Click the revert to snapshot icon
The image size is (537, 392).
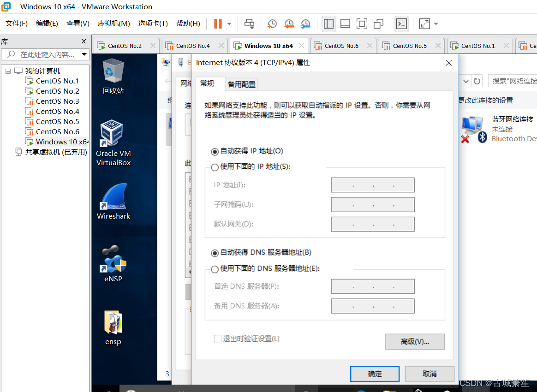click(x=289, y=24)
